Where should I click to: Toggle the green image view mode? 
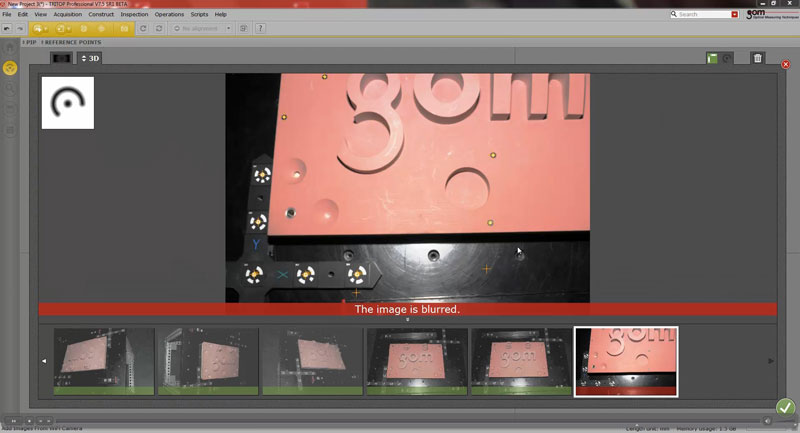coord(712,58)
